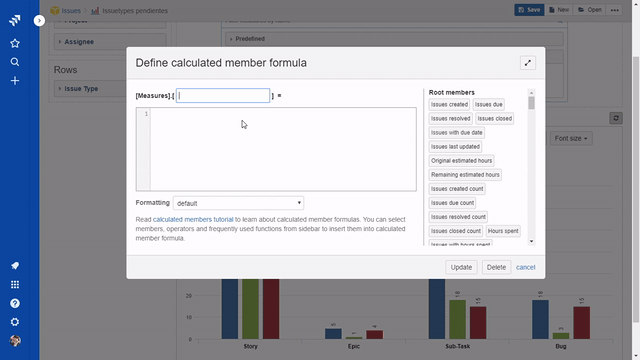The height and width of the screenshot is (360, 640).
Task: Open search from sidebar magnifier icon
Action: click(15, 62)
